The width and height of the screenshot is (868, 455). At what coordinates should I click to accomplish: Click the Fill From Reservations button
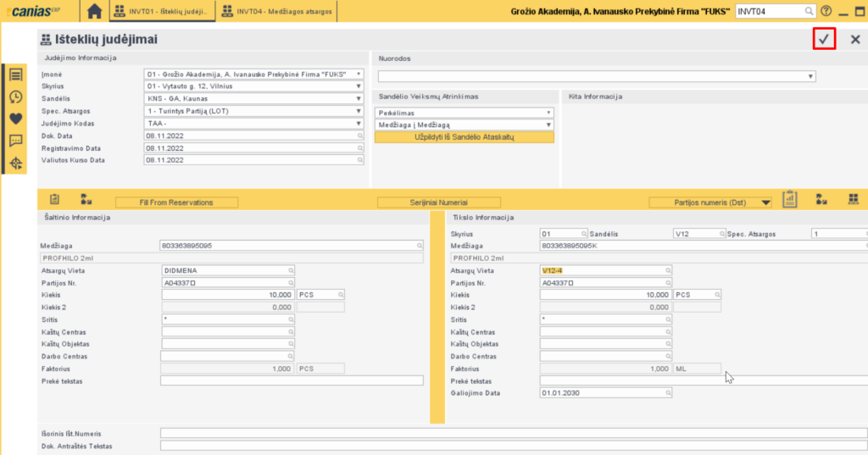176,203
